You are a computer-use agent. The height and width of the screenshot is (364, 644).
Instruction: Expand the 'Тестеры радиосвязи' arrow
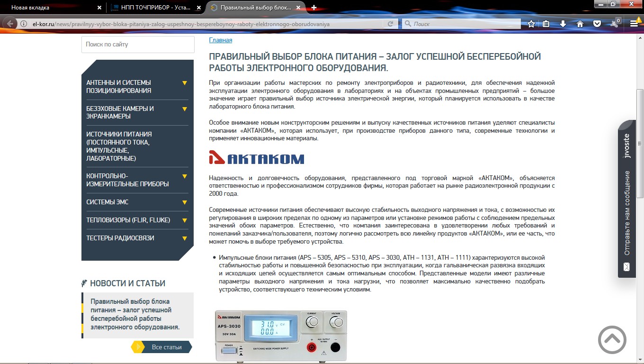tap(185, 238)
